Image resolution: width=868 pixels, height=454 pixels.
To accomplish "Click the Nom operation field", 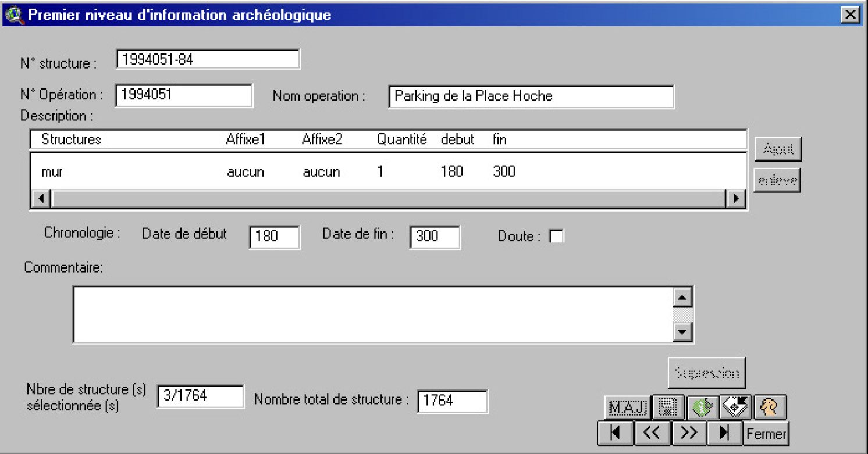I will click(531, 96).
